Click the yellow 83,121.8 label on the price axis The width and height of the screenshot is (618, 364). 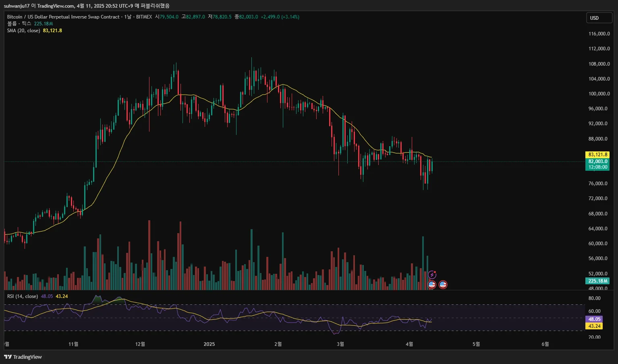coord(597,155)
